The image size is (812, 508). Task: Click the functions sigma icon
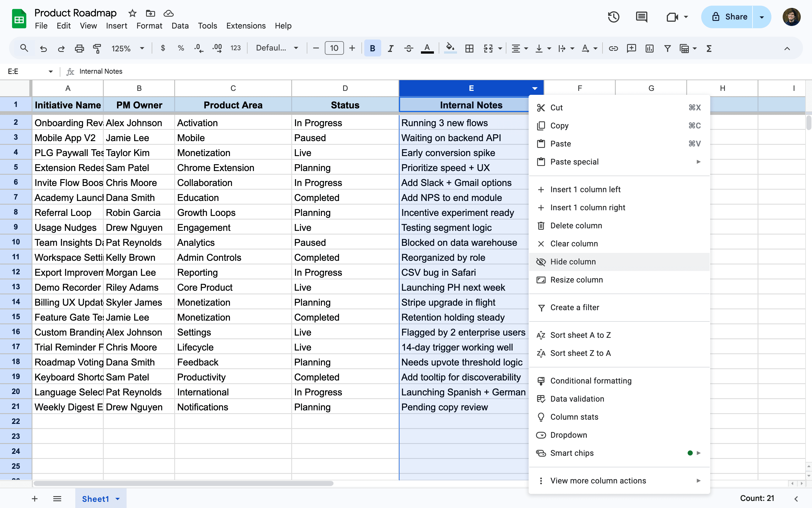[709, 49]
